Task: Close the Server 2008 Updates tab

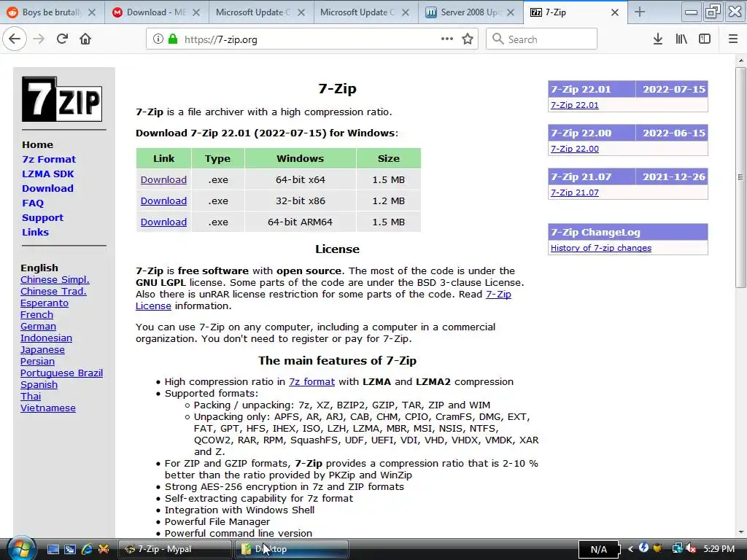Action: (x=510, y=12)
